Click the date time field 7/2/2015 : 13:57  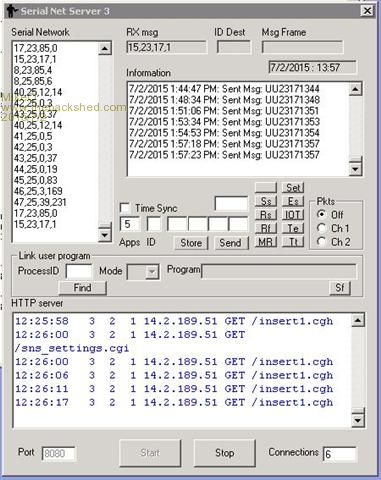[312, 67]
